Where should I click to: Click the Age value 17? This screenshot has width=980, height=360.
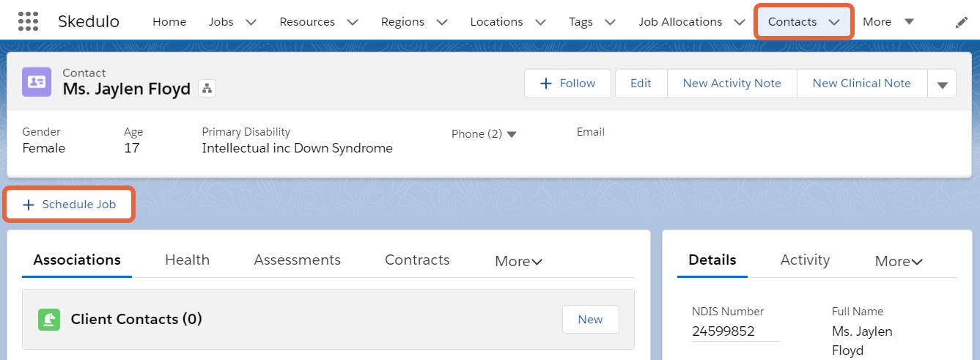pos(132,148)
